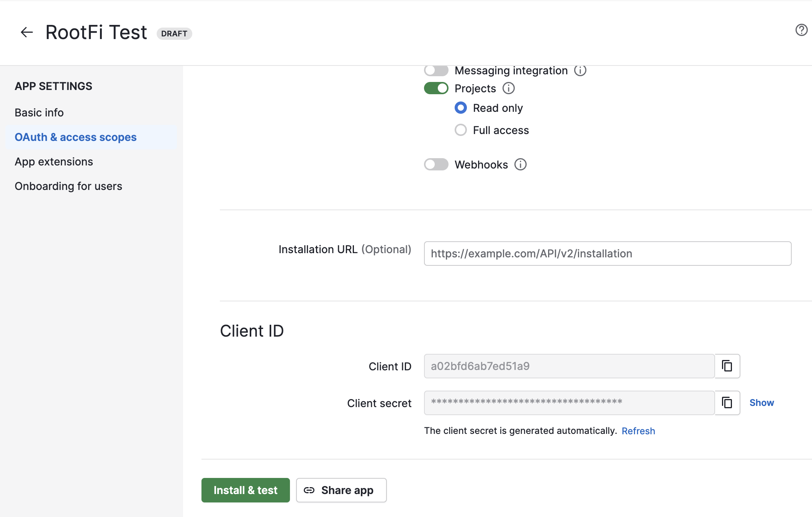Screen dimensions: 812x517
Task: Click Refresh link for client secret
Action: tap(638, 431)
